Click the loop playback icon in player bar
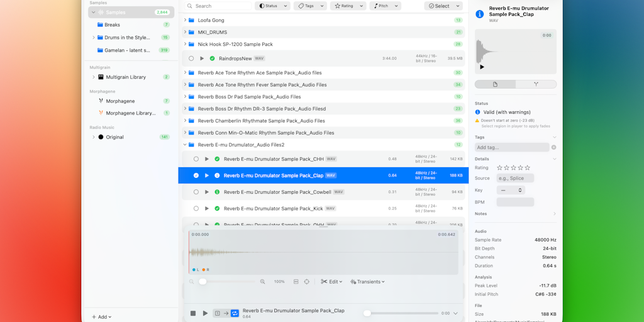This screenshot has width=644, height=322. [235, 313]
